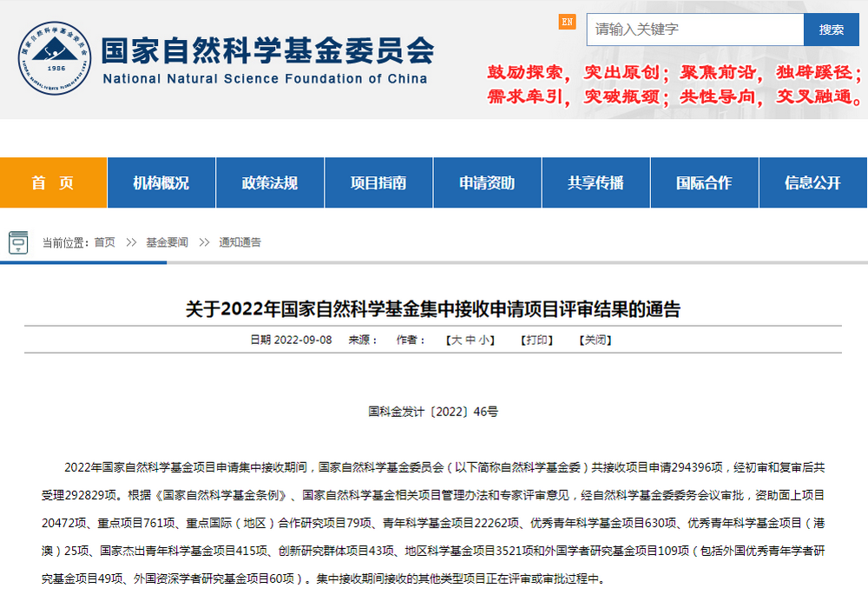Open the 申请资助 menu item

pos(487,182)
